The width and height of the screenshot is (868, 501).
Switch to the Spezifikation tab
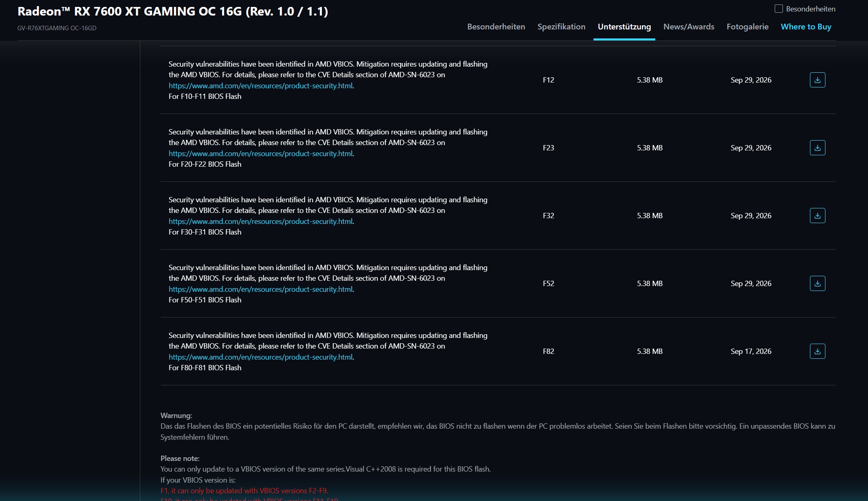(x=561, y=27)
